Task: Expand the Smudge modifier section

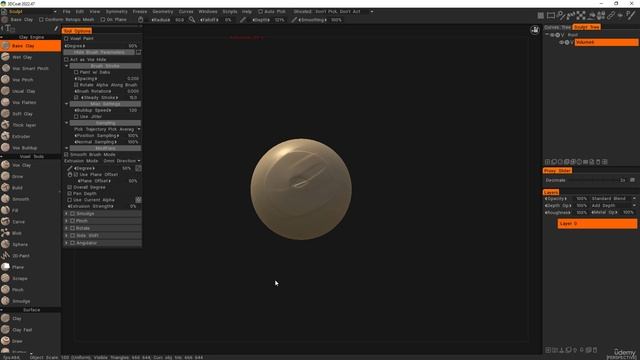Action: 67,213
